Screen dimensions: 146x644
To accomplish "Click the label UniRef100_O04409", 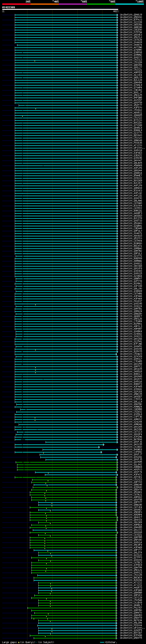I will pos(131,42).
